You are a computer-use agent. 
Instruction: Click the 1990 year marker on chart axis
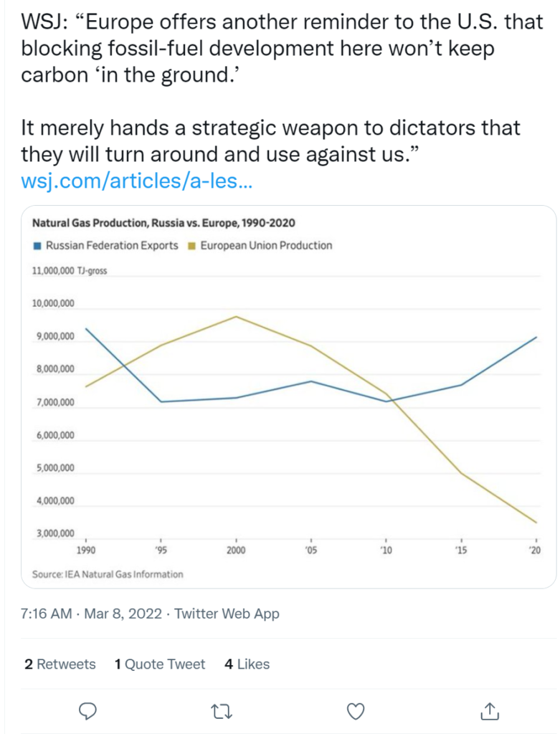click(x=86, y=550)
